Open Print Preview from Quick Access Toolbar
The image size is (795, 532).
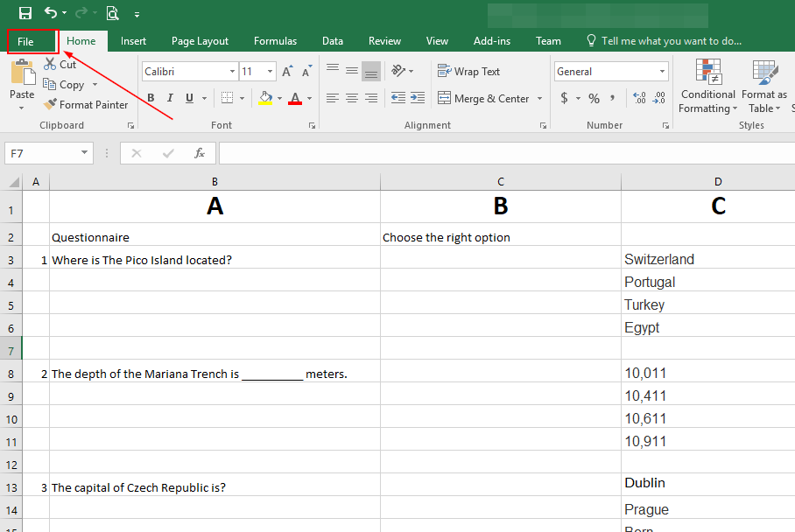click(113, 13)
